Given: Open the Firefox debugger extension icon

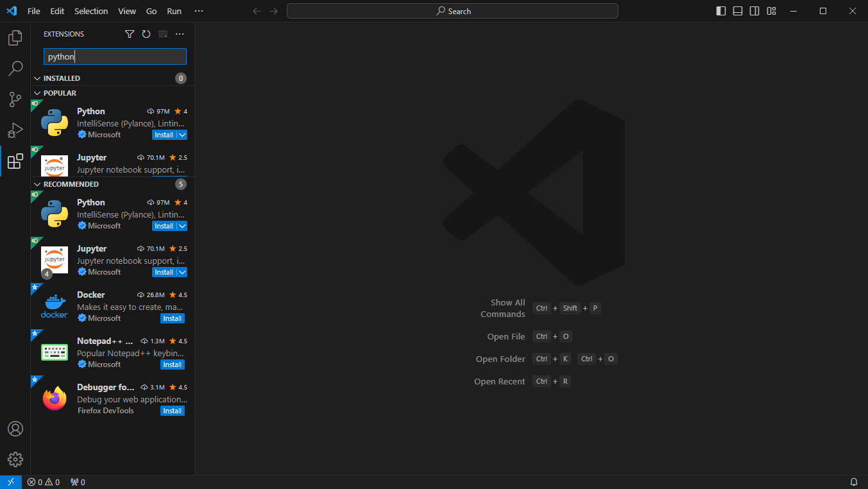Looking at the screenshot, I should coord(55,399).
